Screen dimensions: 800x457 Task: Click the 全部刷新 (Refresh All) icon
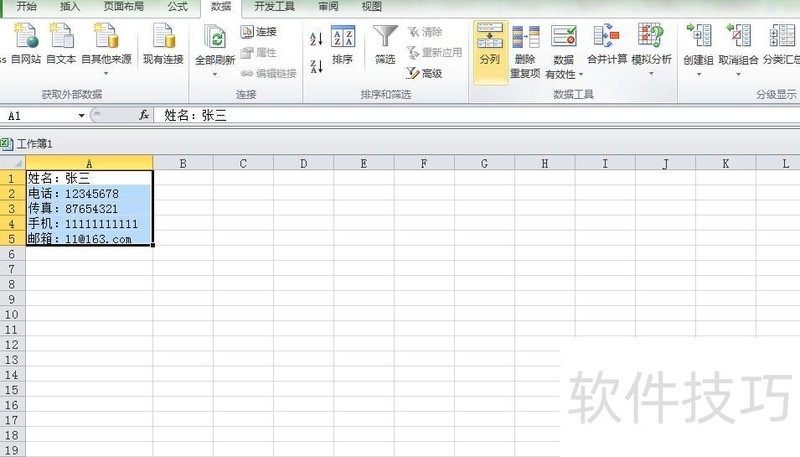point(215,38)
